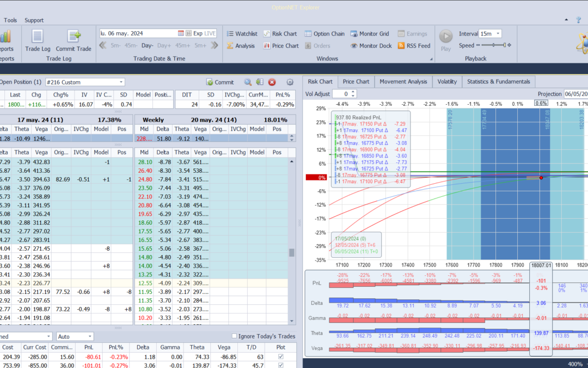Click the Commit button in the position toolbar

click(x=220, y=82)
